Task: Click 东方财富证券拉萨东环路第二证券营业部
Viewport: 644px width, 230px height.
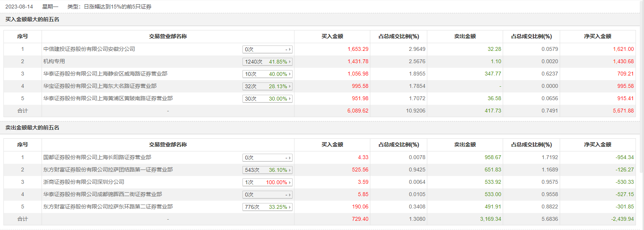Action: (108, 206)
